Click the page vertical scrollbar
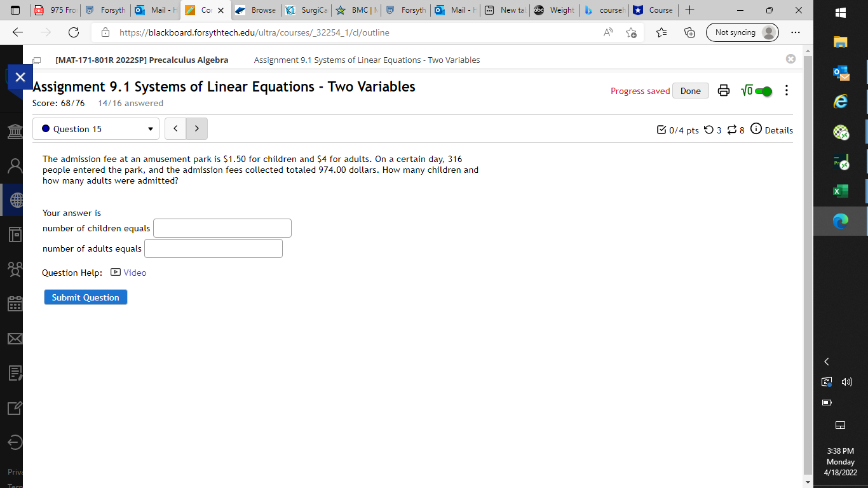The image size is (868, 488). [808, 266]
